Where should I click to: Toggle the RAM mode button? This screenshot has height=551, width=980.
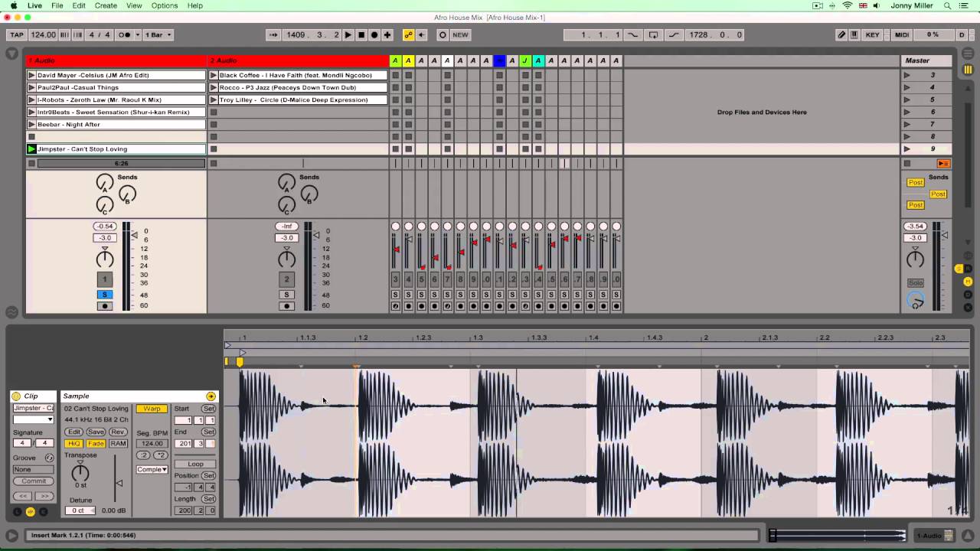tap(118, 444)
